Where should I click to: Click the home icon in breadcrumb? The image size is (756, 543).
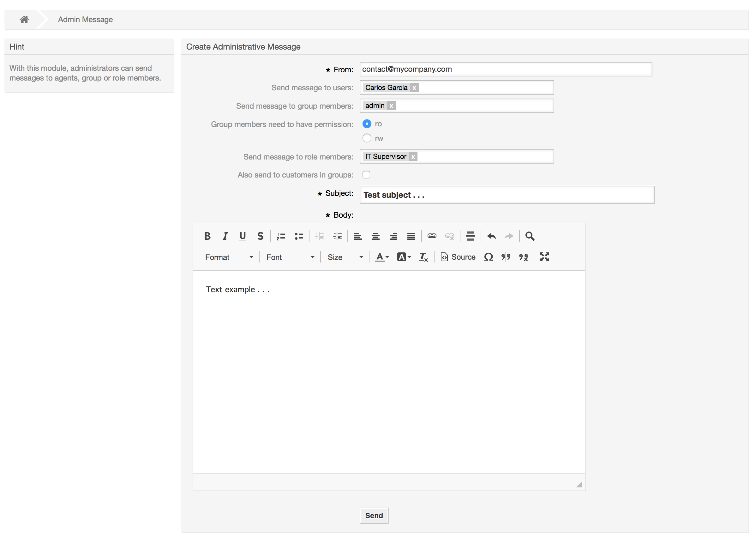[x=23, y=19]
